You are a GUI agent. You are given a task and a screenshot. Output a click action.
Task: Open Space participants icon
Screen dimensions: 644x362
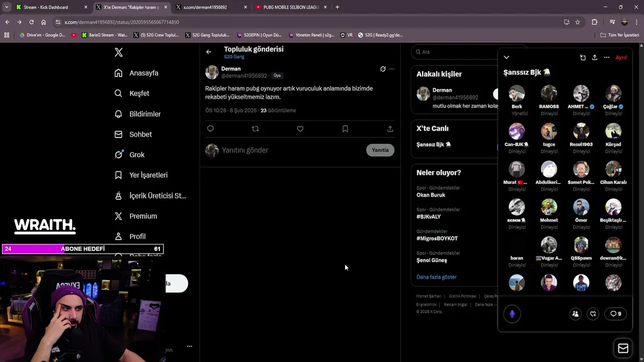pos(576,314)
